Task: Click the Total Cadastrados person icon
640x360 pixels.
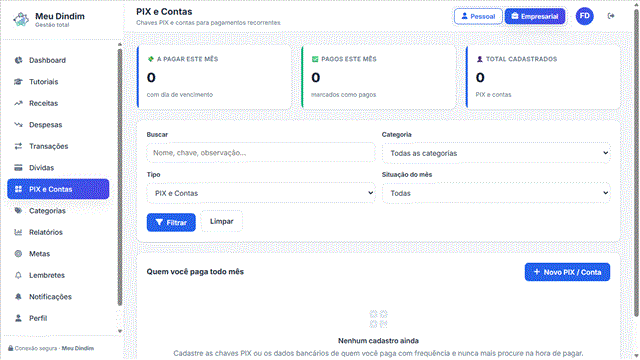Action: (480, 59)
